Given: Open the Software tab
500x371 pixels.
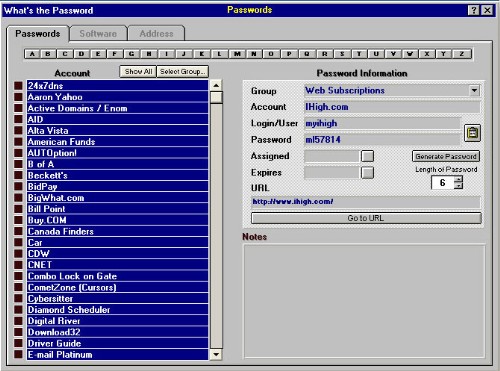Looking at the screenshot, I should tap(98, 34).
